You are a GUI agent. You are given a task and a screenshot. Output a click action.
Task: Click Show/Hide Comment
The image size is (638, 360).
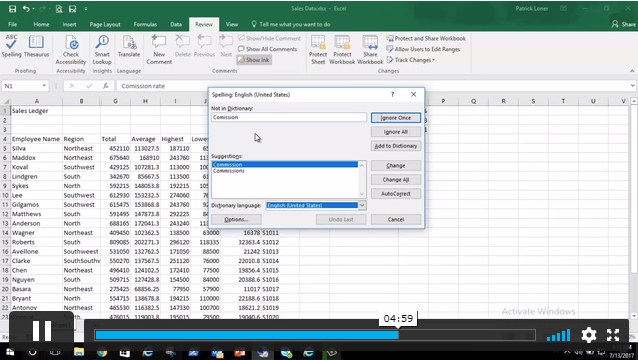click(269, 38)
